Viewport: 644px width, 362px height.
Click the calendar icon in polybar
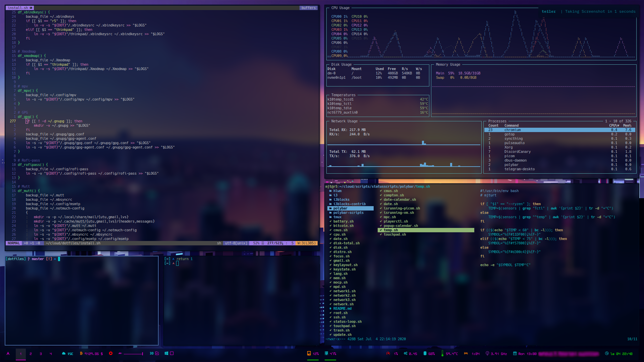coord(515,354)
